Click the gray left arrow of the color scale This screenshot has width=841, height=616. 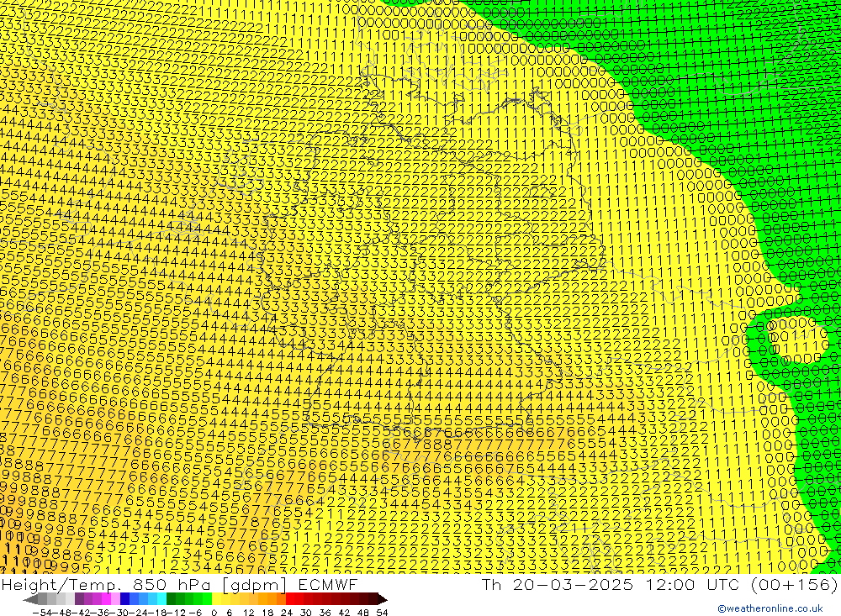tap(30, 599)
